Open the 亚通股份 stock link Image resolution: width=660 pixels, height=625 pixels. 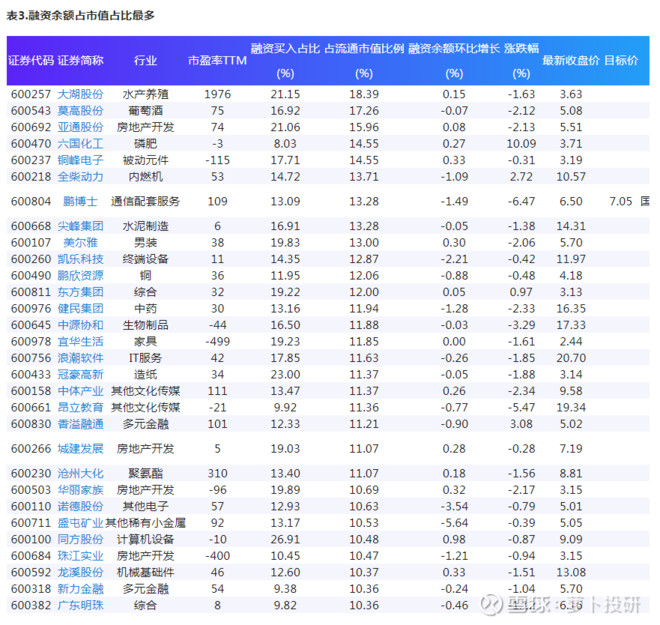[80, 127]
